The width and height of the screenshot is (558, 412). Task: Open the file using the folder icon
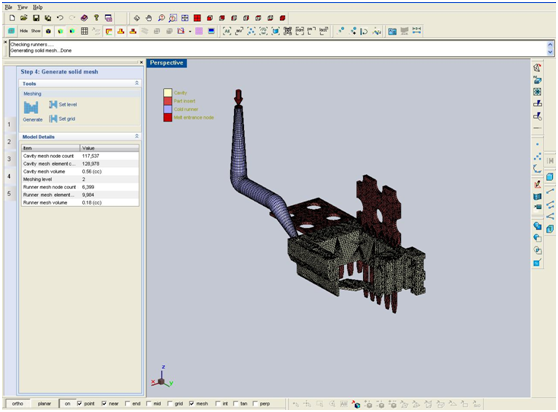coord(24,18)
